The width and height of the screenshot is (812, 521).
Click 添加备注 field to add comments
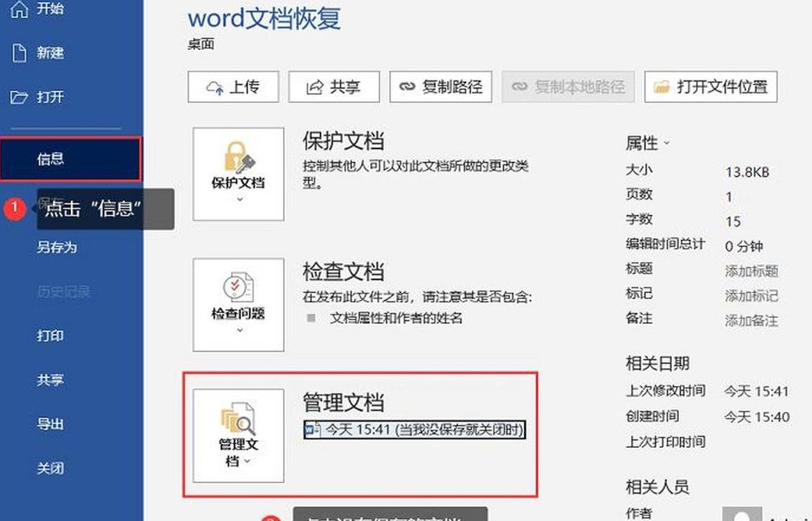pyautogui.click(x=751, y=320)
